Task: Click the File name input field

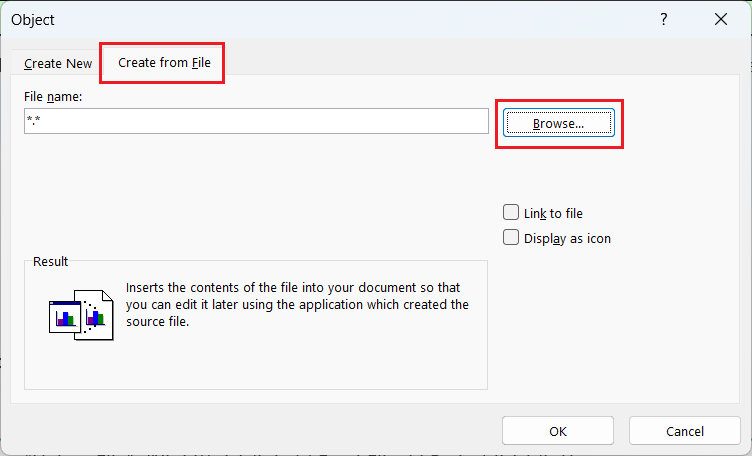Action: click(x=256, y=121)
